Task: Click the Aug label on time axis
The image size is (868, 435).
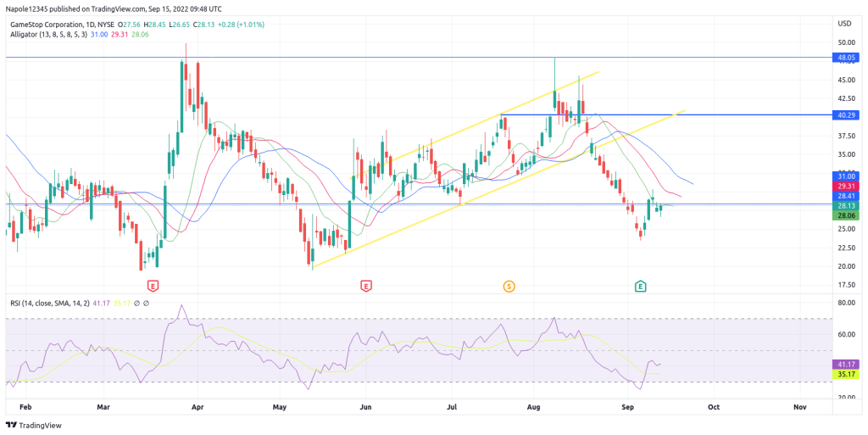Action: click(533, 407)
